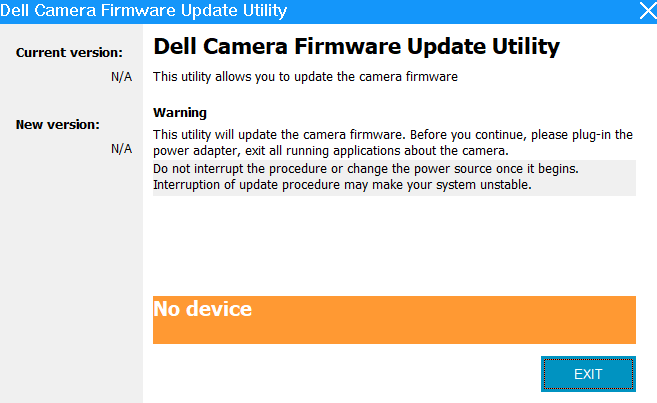
Task: Click the Dell Camera Firmware Update Utility heading
Action: pos(357,46)
